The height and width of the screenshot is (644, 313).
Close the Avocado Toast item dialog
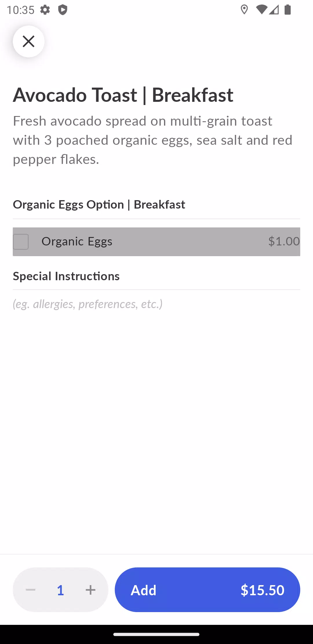pos(28,41)
